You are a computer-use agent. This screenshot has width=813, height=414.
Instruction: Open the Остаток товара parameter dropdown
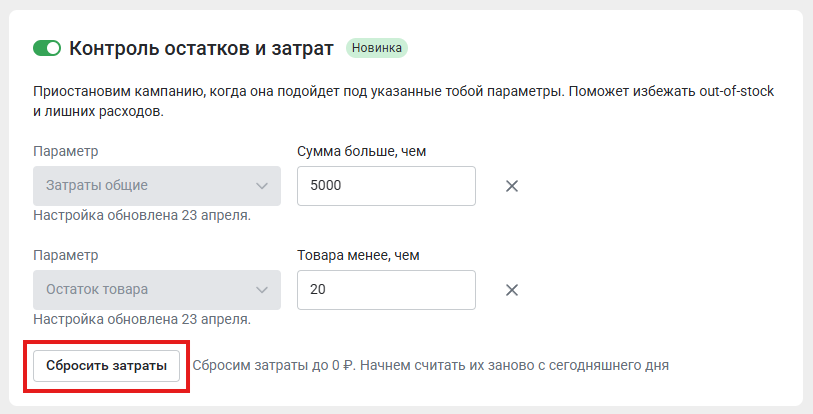157,289
